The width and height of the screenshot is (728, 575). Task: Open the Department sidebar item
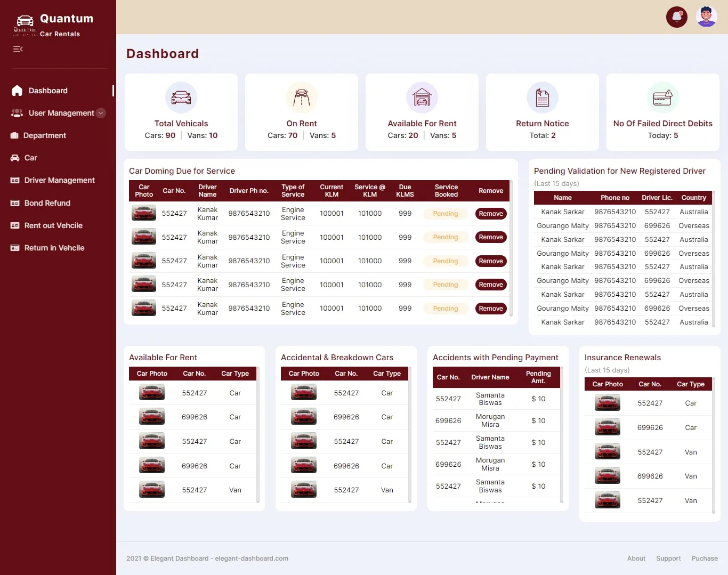(45, 135)
